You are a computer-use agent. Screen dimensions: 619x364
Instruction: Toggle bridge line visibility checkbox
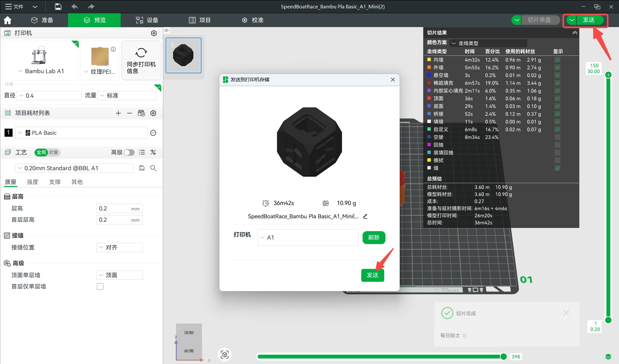tap(557, 114)
